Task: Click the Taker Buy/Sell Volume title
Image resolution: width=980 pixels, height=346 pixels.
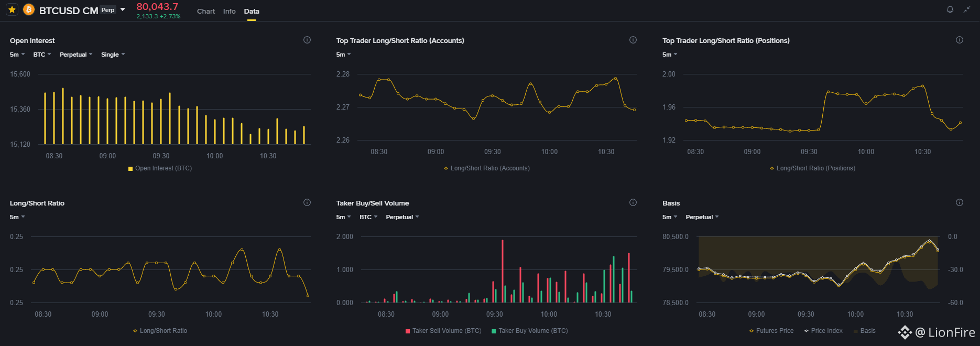Action: [373, 203]
